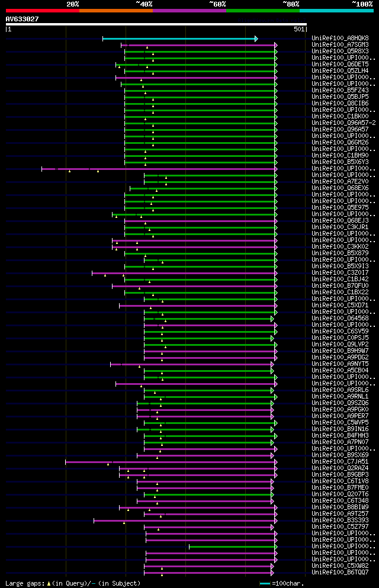Select the AV633027 query name label
Screen dimensions: 379x588
22,19
